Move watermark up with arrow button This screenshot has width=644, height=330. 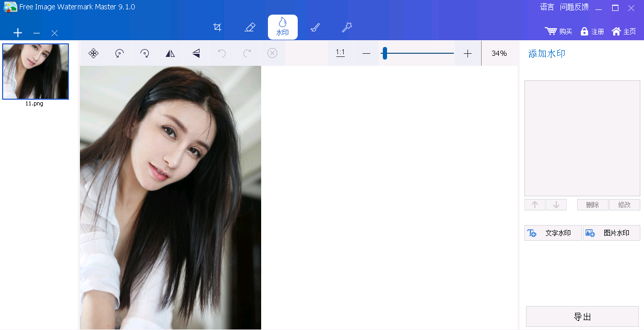535,205
